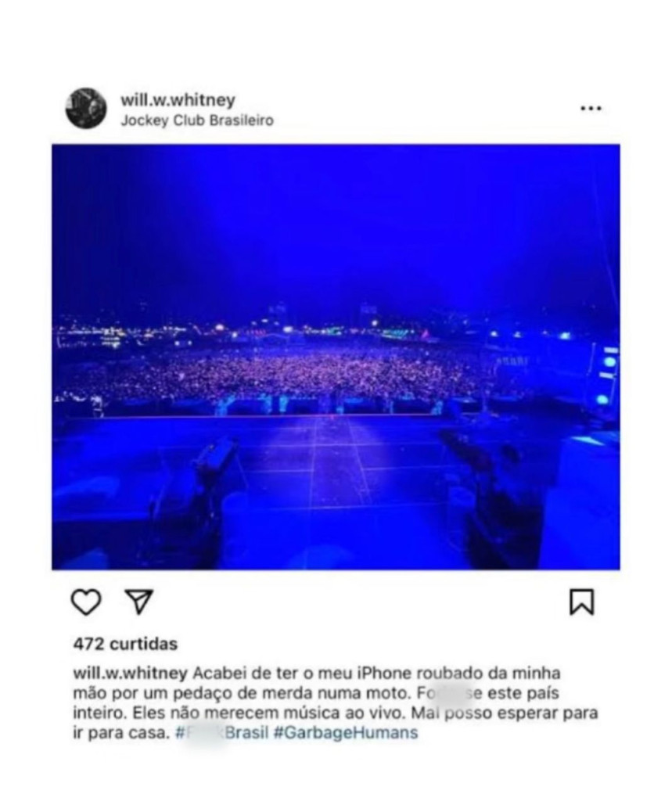Open the Jockey Club Brasileiro location tag

(x=197, y=120)
